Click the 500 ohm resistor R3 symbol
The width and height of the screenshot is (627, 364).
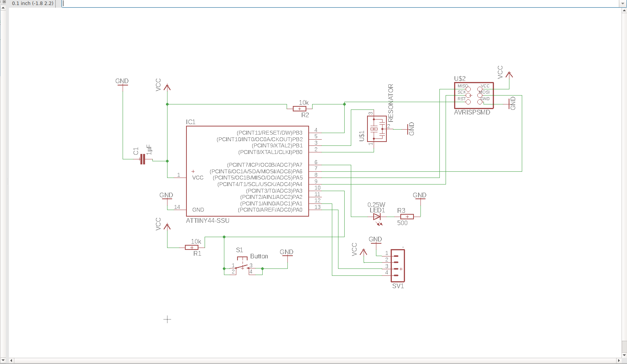(406, 217)
